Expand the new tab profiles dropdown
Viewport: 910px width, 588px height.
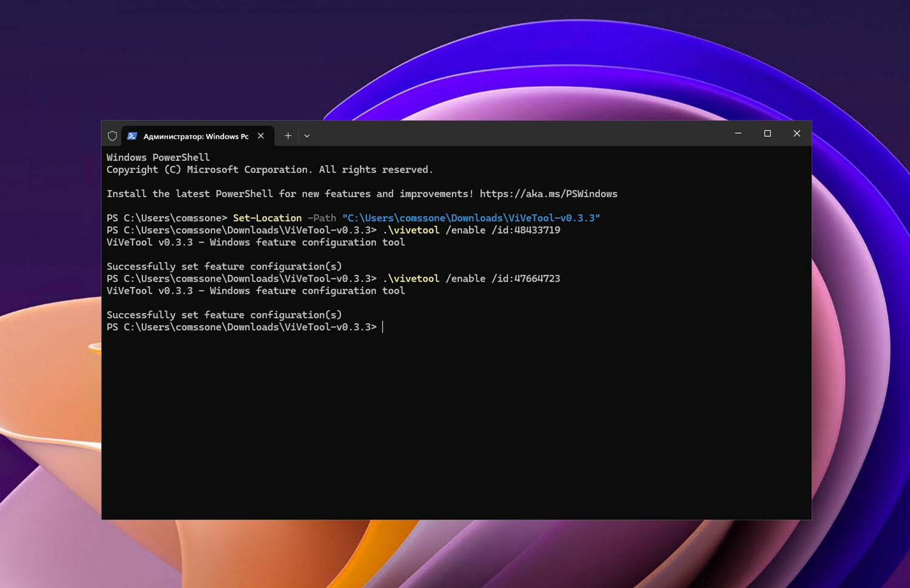click(x=307, y=136)
